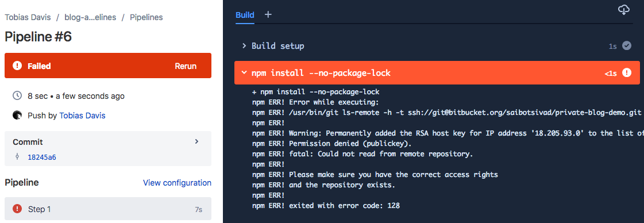Click the plus icon next to Build tab
Image resolution: width=644 pixels, height=223 pixels.
point(268,15)
